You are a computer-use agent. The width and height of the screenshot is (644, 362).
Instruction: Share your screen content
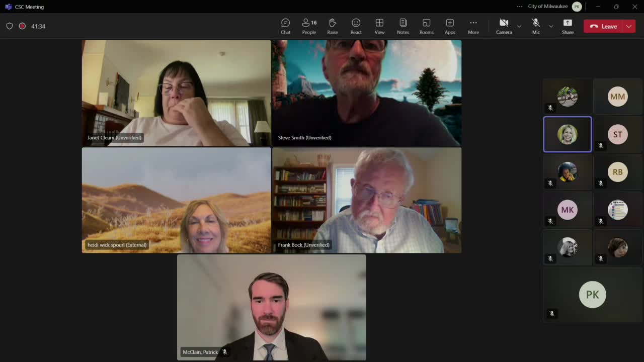click(x=568, y=26)
